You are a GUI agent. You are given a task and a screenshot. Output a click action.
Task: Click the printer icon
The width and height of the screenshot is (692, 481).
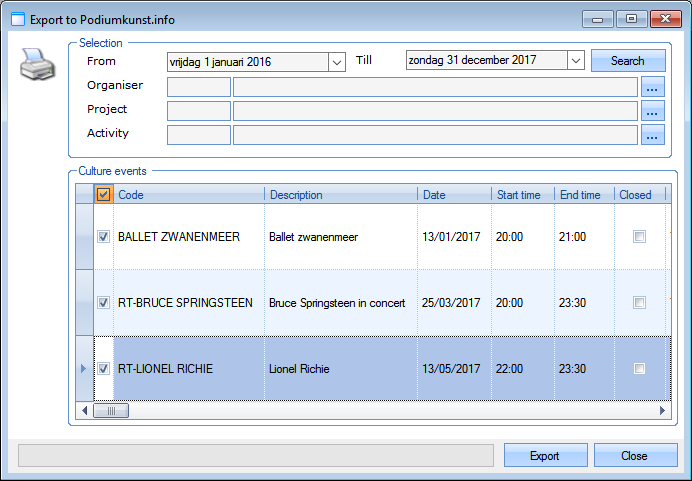tap(37, 68)
